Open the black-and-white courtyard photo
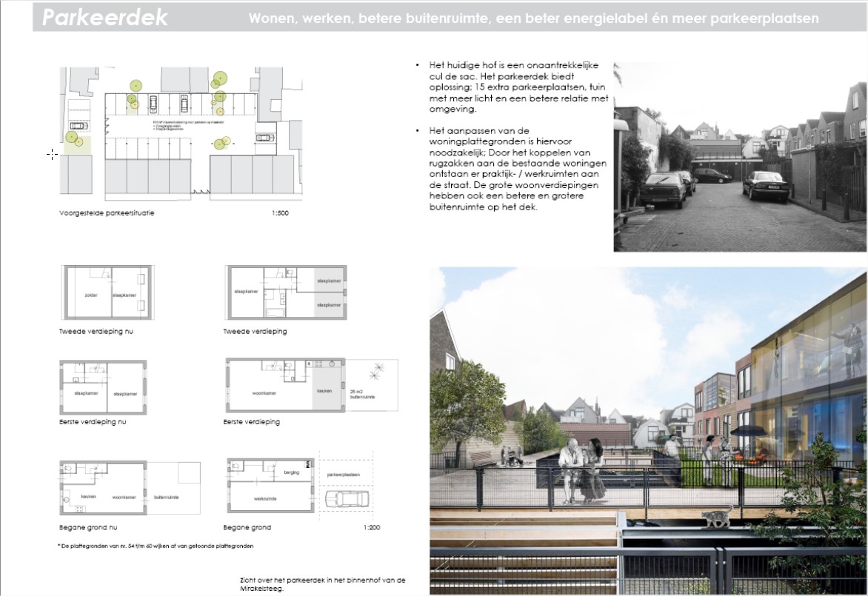Screen dimensions: 868x596 click(739, 157)
